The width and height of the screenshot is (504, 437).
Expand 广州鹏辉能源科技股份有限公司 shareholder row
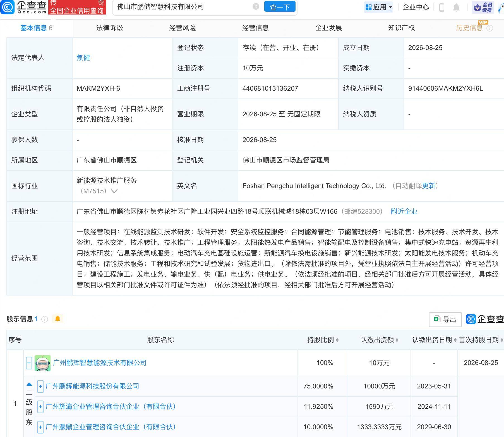(x=40, y=386)
